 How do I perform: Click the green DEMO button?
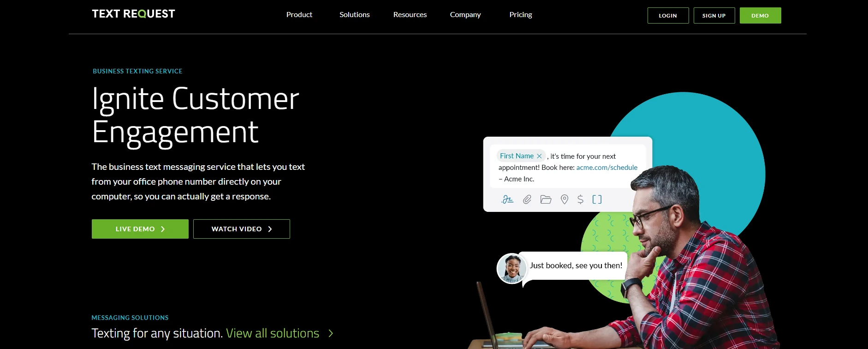pos(760,15)
